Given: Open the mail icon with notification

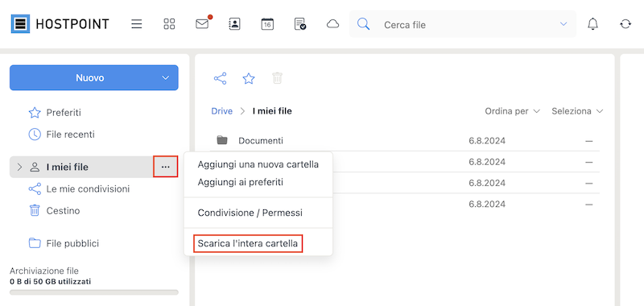Looking at the screenshot, I should [x=203, y=23].
